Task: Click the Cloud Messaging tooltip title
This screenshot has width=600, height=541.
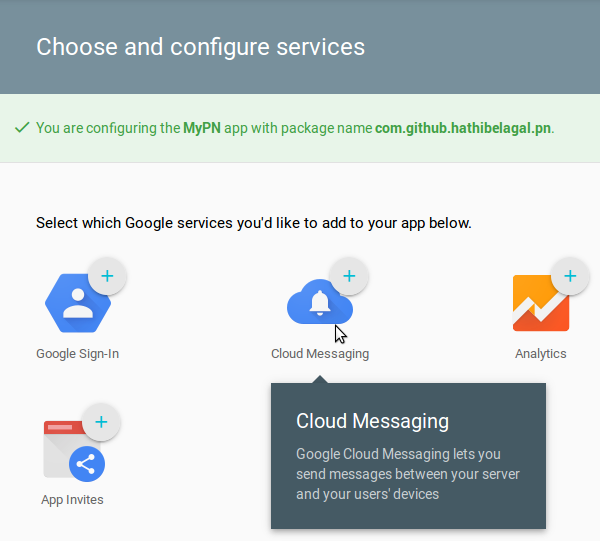Action: click(372, 421)
